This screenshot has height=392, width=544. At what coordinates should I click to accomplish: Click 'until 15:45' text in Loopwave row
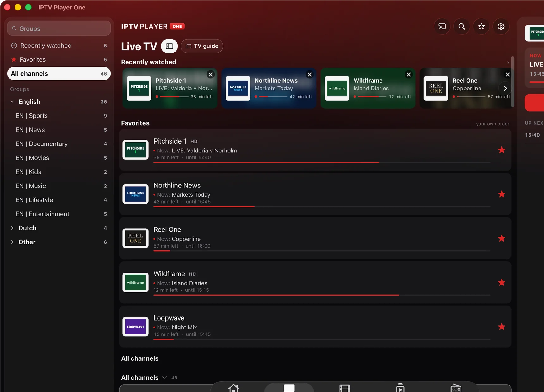[x=198, y=334]
